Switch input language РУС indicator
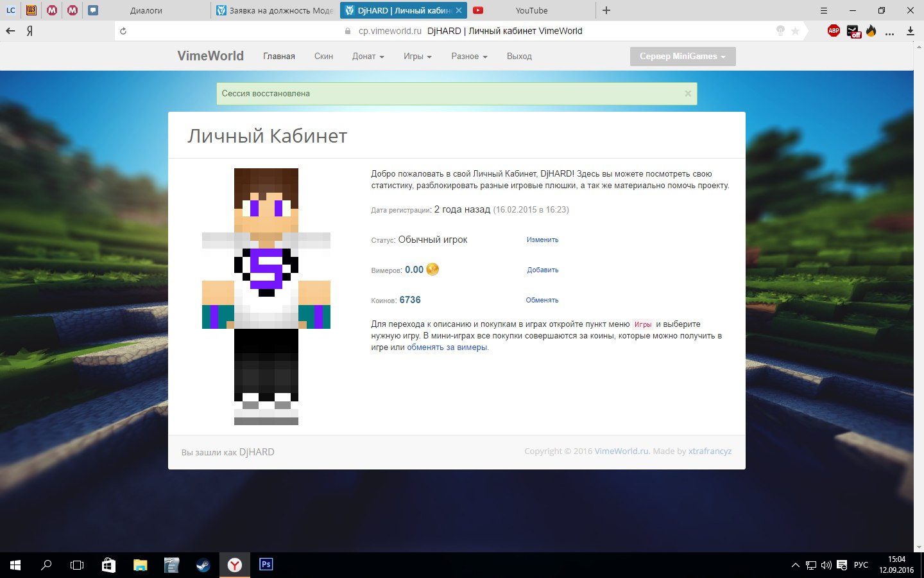 click(861, 565)
